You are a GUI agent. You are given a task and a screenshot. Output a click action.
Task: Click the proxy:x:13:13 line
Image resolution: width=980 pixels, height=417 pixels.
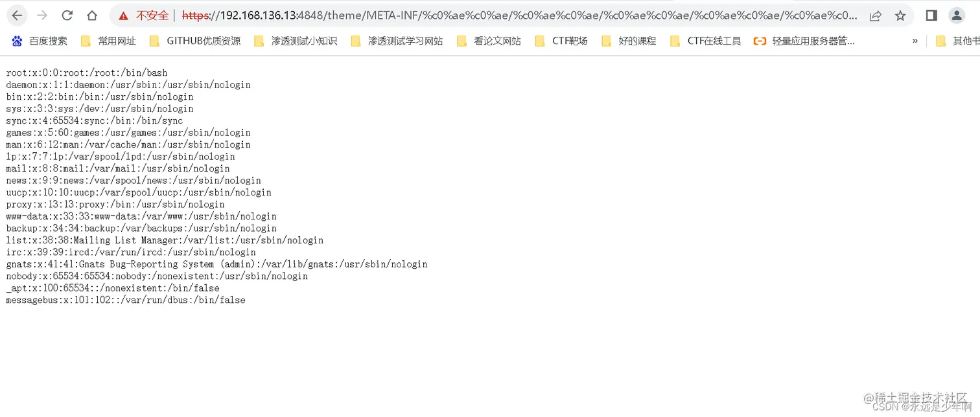115,205
